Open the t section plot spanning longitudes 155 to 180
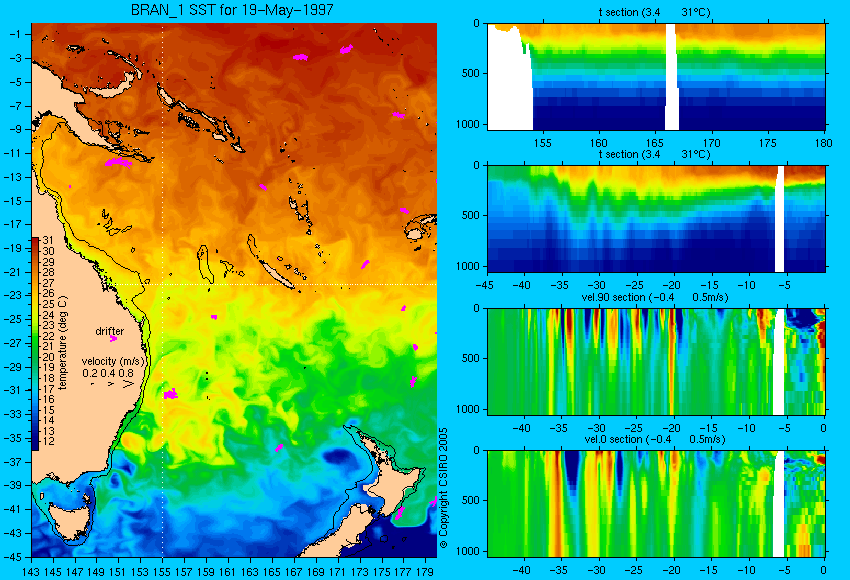 (656, 76)
